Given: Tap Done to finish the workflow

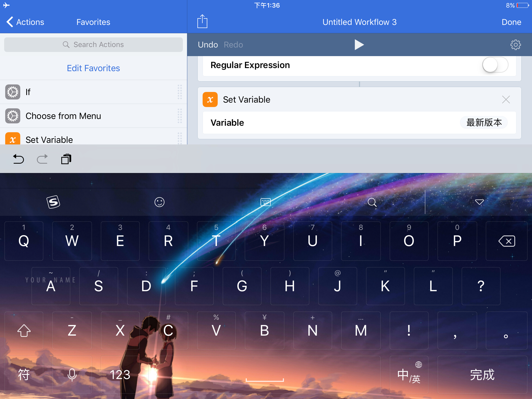Looking at the screenshot, I should [511, 22].
